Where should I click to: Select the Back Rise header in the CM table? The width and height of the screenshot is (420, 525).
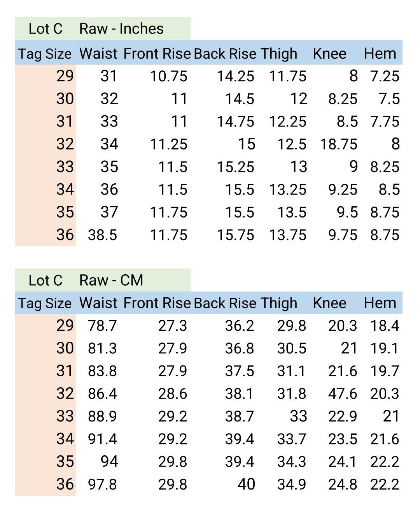pos(225,303)
